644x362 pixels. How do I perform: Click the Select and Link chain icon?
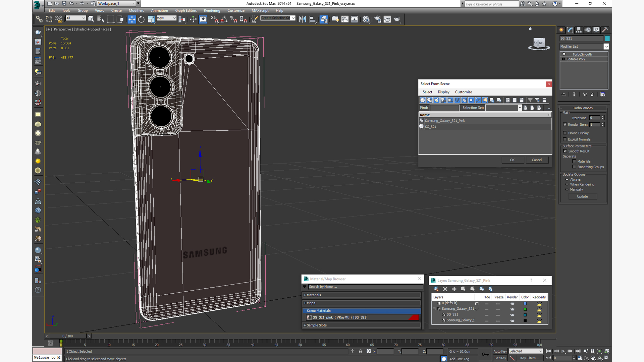point(39,19)
